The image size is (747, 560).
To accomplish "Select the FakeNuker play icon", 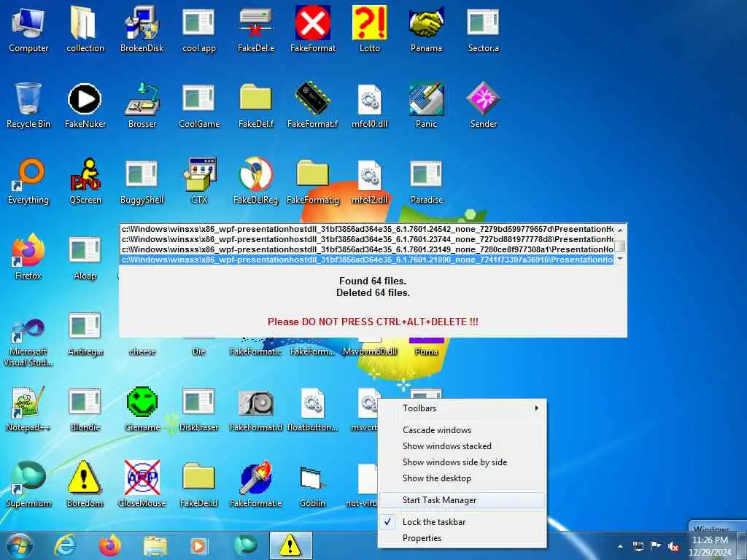I will [x=85, y=105].
